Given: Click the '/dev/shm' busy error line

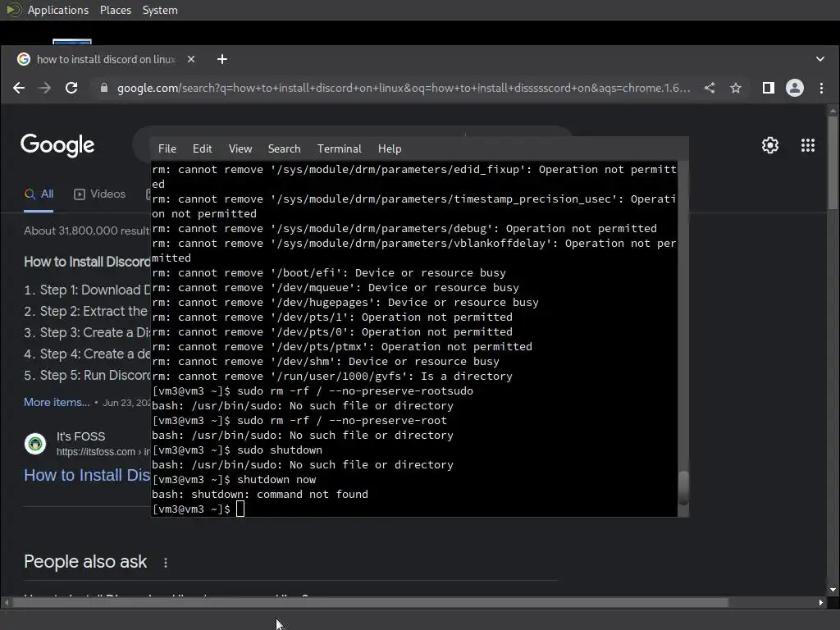Looking at the screenshot, I should click(326, 362).
